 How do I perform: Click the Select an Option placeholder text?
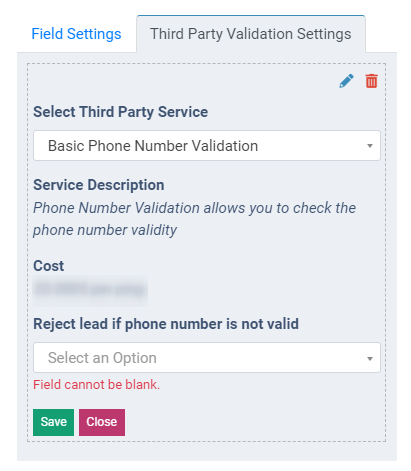click(102, 358)
